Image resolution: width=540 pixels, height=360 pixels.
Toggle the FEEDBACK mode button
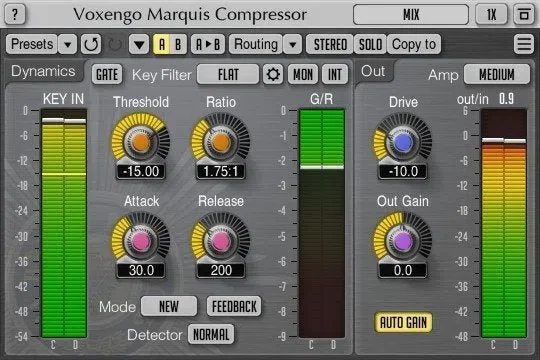(x=234, y=306)
